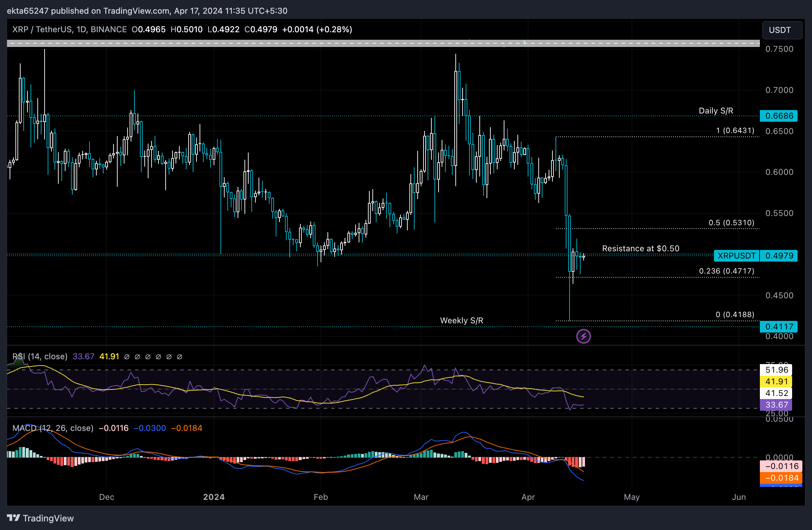Click the first empty-value ∅ symbol in RSI legend

[127, 357]
